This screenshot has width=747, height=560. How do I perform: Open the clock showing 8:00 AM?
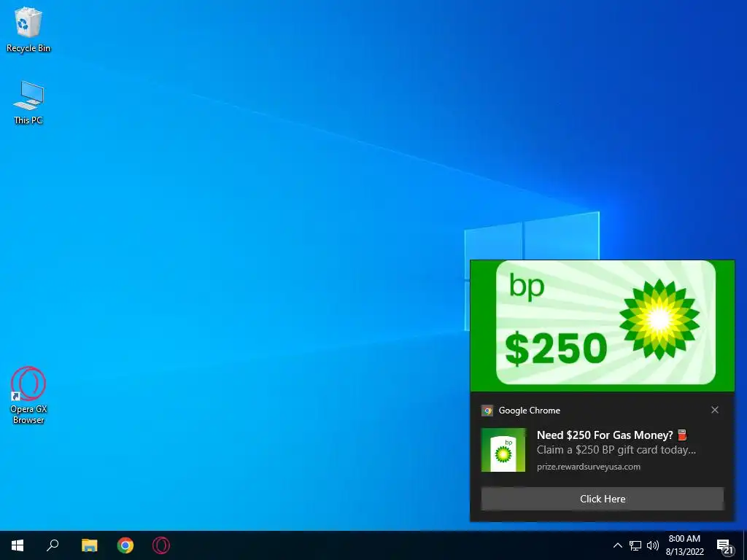point(684,545)
